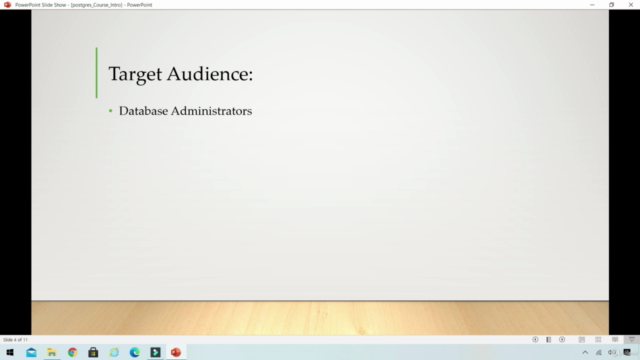Close the PowerPoint Slide Show window
The height and width of the screenshot is (360, 640).
point(631,4)
